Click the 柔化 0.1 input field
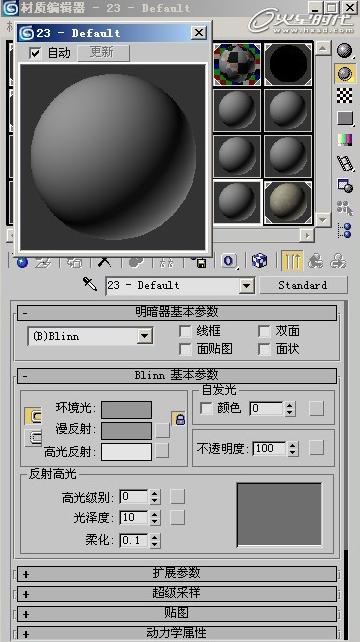The height and width of the screenshot is (642, 360). (134, 540)
